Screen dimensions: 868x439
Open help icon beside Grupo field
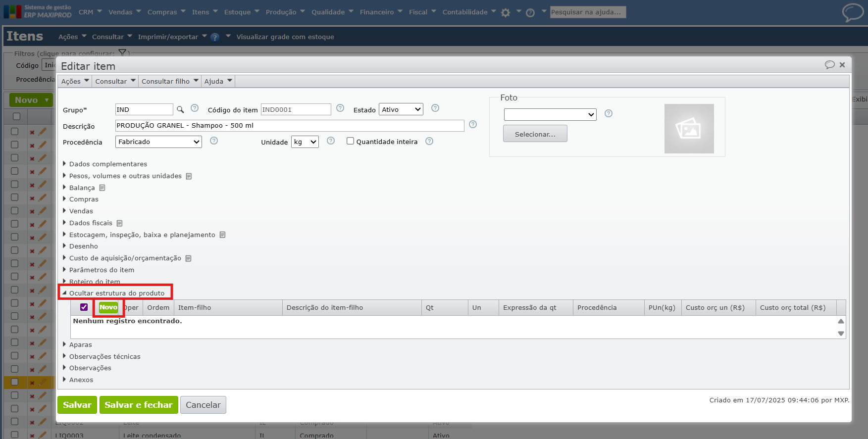pyautogui.click(x=195, y=108)
